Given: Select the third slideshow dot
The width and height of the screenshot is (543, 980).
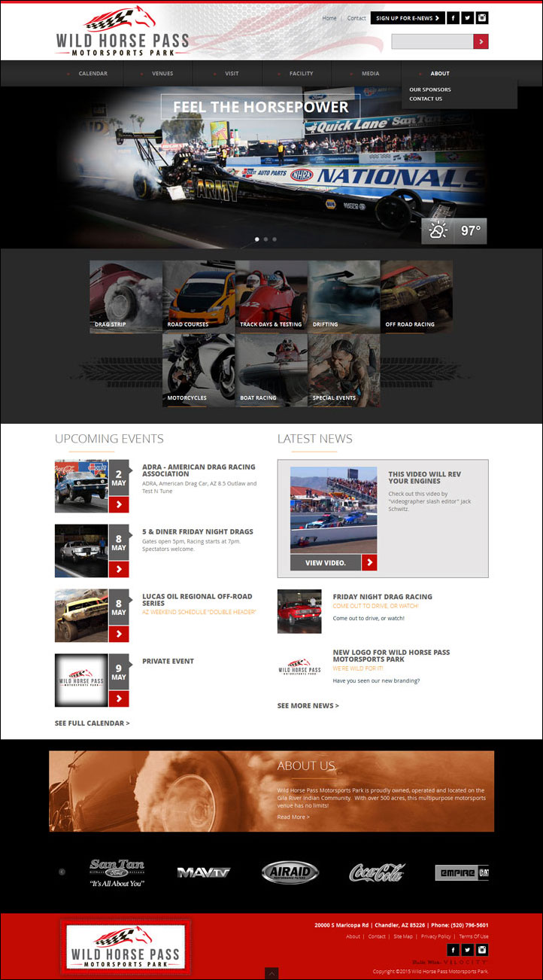Looking at the screenshot, I should click(x=275, y=239).
